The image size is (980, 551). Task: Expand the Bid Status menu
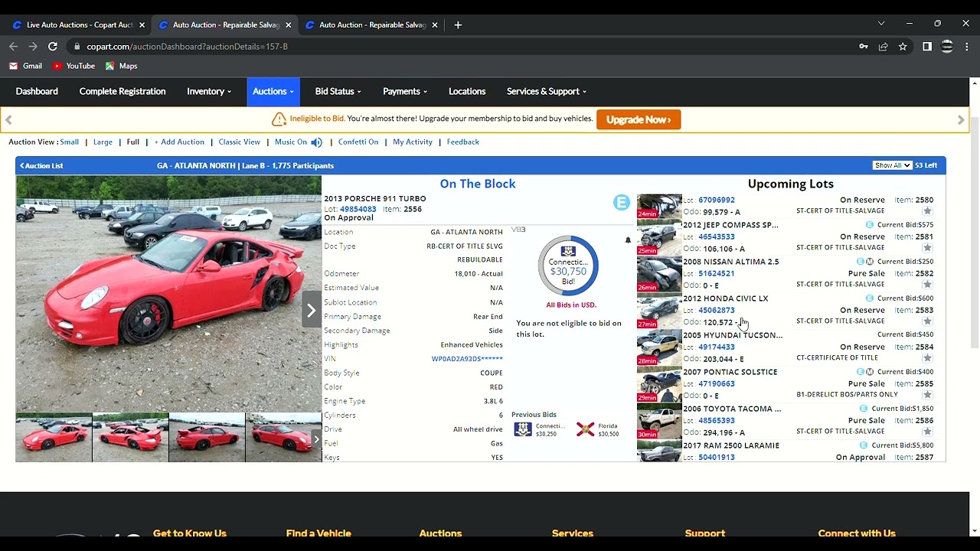pos(338,91)
